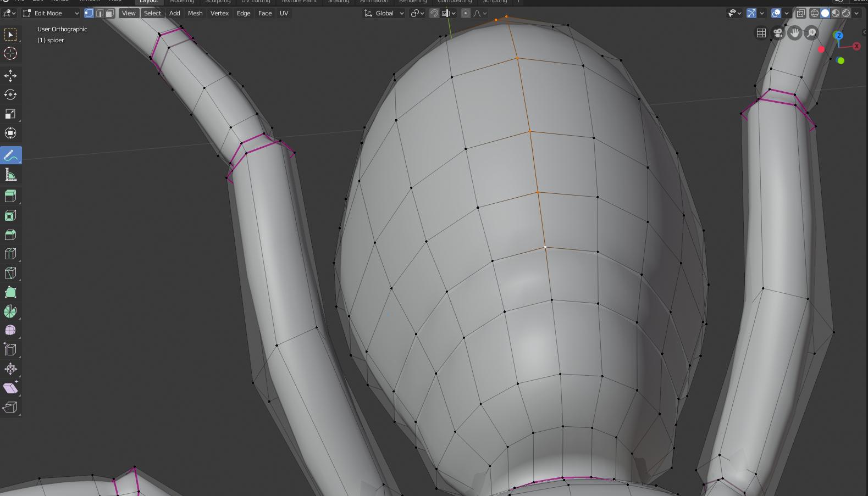Toggle show gizmo button
868x496 pixels.
(751, 13)
